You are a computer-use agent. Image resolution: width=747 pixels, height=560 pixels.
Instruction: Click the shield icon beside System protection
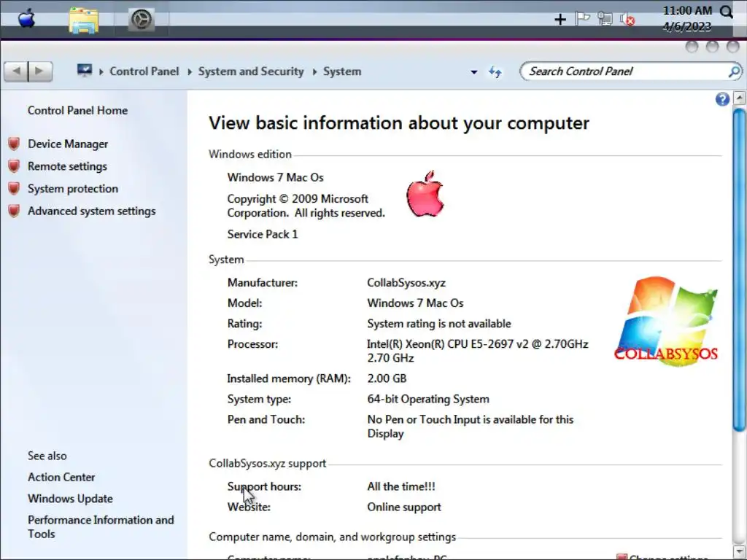15,189
